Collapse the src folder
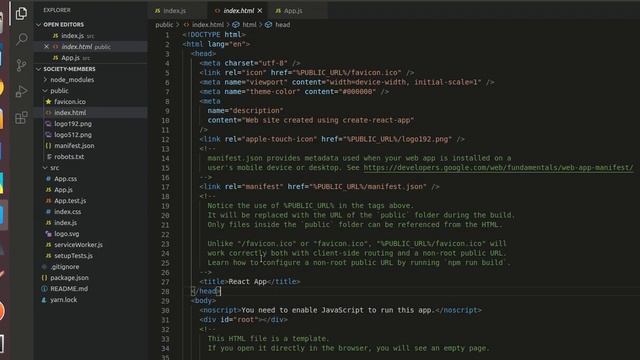Screen dimensions: 640x360 tap(55, 168)
